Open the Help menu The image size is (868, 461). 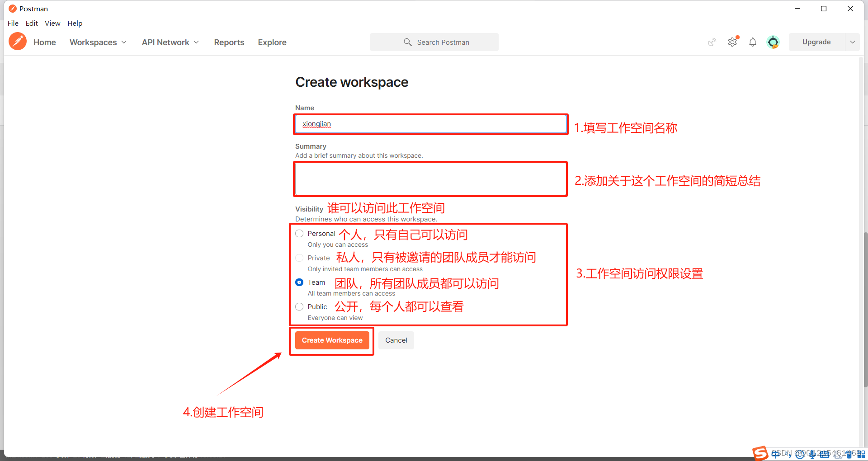(x=75, y=23)
